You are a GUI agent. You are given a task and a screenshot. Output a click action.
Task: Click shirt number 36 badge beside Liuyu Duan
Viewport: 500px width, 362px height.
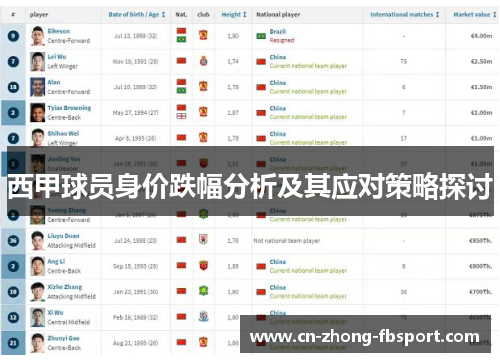(13, 240)
